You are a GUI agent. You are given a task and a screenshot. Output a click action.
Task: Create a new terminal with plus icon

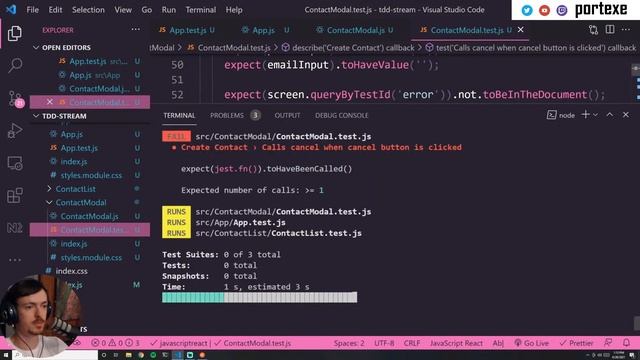tap(585, 115)
